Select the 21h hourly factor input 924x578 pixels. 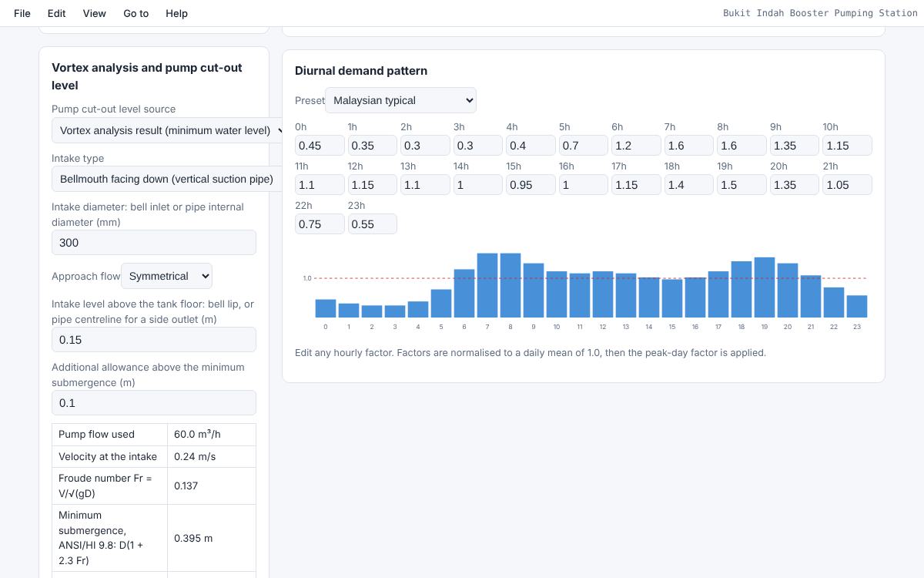point(847,184)
